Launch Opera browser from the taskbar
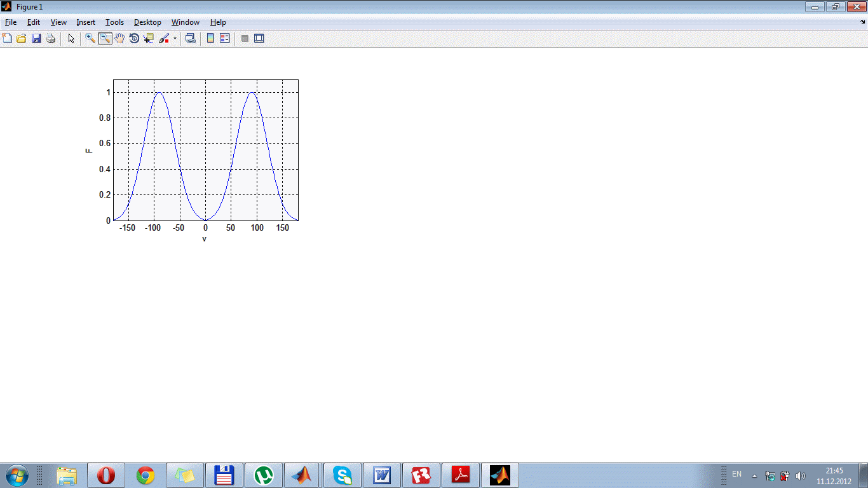The image size is (868, 488). click(x=106, y=475)
